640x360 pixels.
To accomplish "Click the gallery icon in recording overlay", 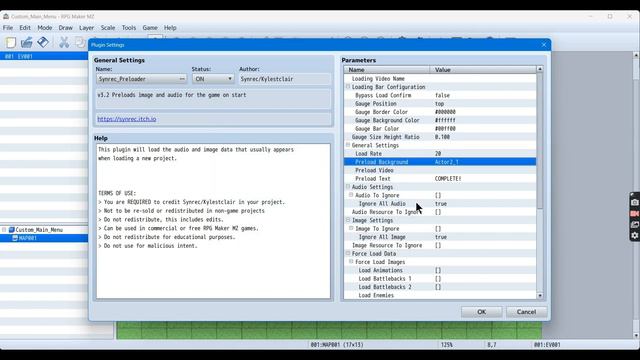I will 634,224.
